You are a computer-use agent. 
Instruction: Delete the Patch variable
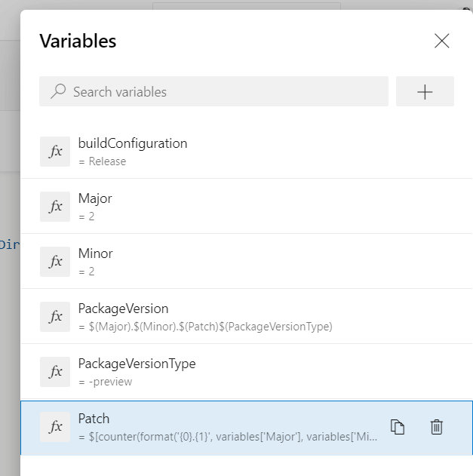(x=436, y=427)
